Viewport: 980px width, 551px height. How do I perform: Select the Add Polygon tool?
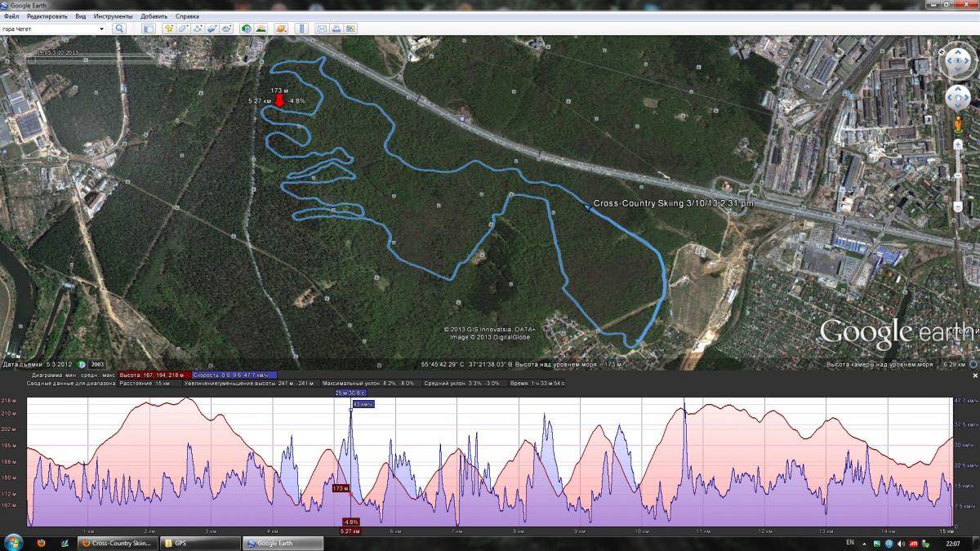pos(183,29)
